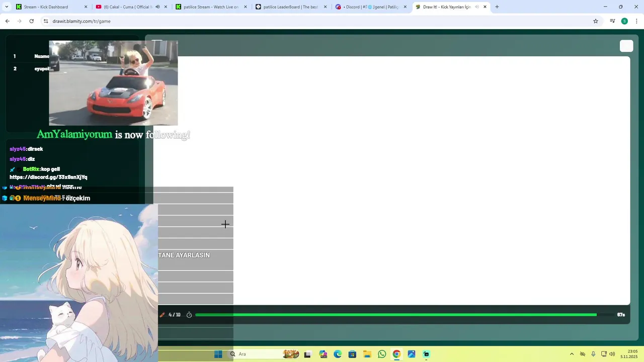Open Task View on the taskbar
The image size is (644, 362).
pyautogui.click(x=307, y=354)
